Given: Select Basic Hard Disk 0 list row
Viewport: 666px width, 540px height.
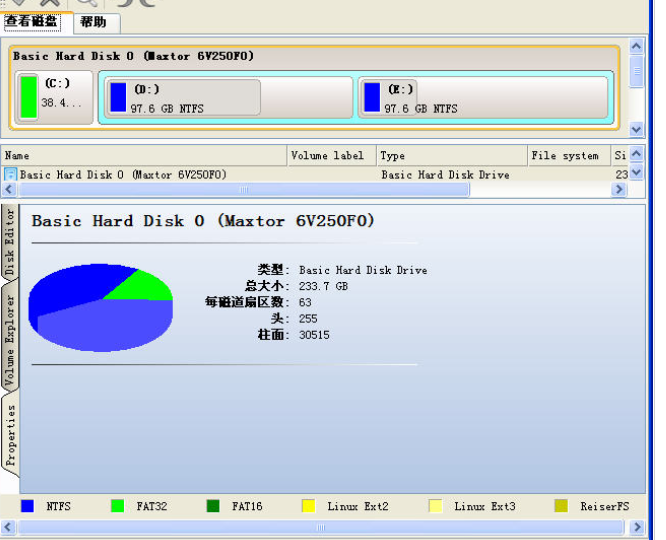Looking at the screenshot, I should (x=315, y=175).
